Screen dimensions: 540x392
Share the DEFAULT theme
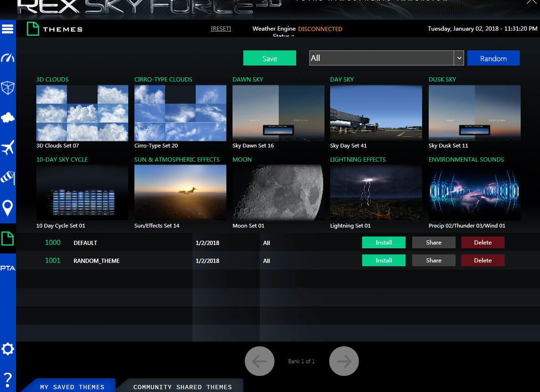click(433, 242)
